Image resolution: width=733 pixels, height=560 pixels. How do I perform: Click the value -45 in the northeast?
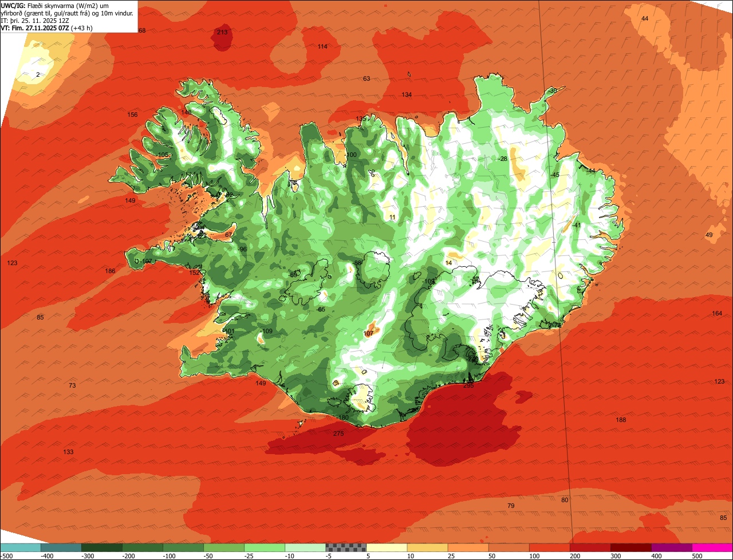554,175
